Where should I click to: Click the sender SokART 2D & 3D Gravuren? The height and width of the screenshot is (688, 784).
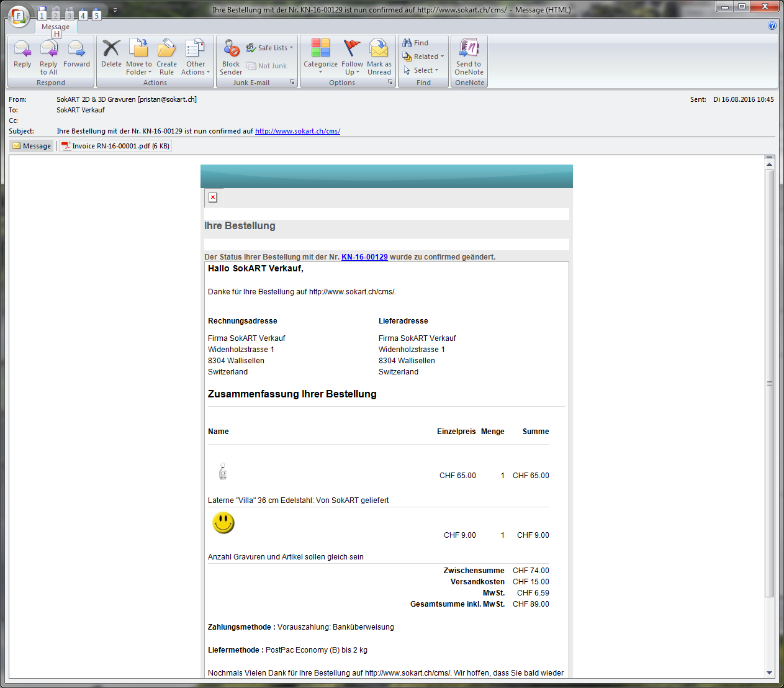click(x=127, y=99)
